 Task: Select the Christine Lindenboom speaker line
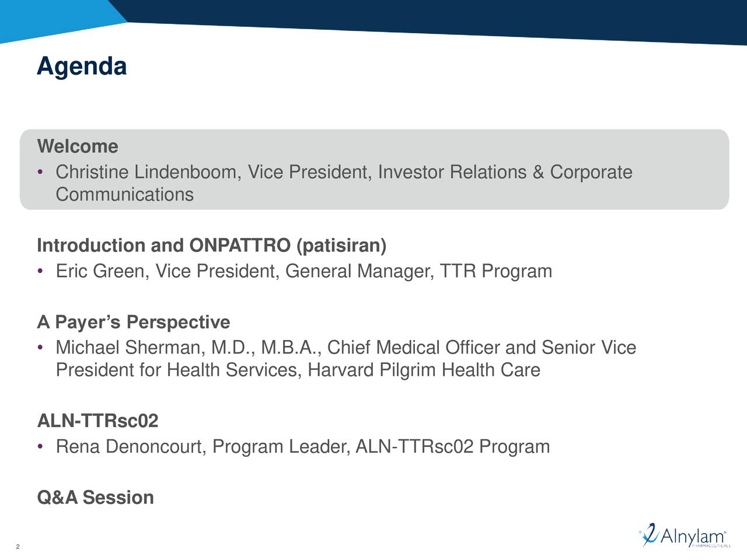[x=344, y=173]
